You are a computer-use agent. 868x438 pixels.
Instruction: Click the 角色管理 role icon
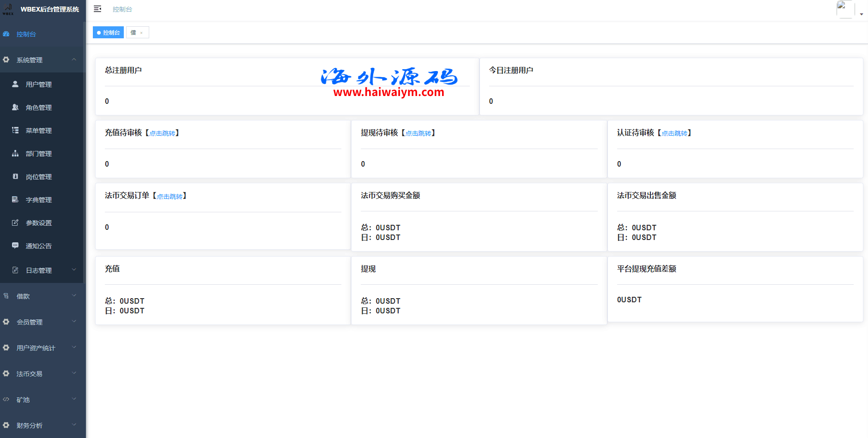15,107
